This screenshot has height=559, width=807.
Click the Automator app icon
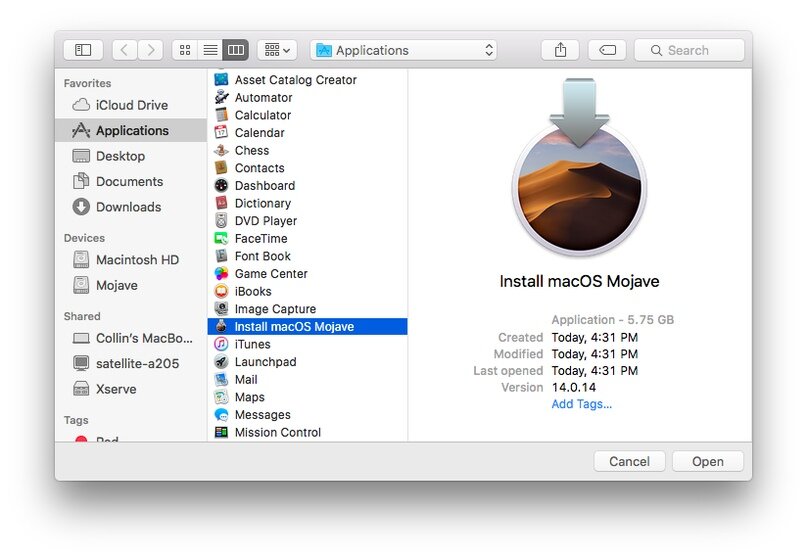point(221,97)
